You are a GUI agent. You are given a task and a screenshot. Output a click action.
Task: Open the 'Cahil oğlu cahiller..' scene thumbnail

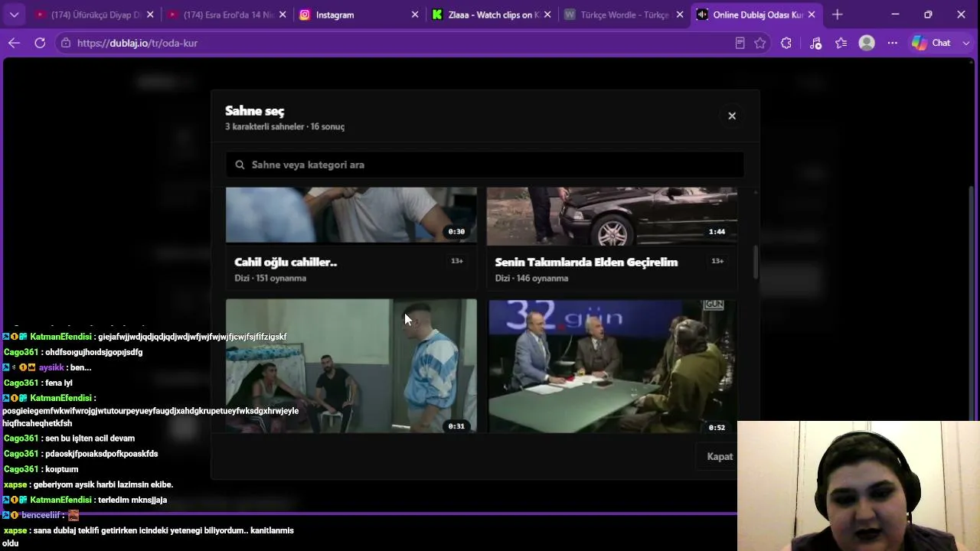click(x=351, y=215)
